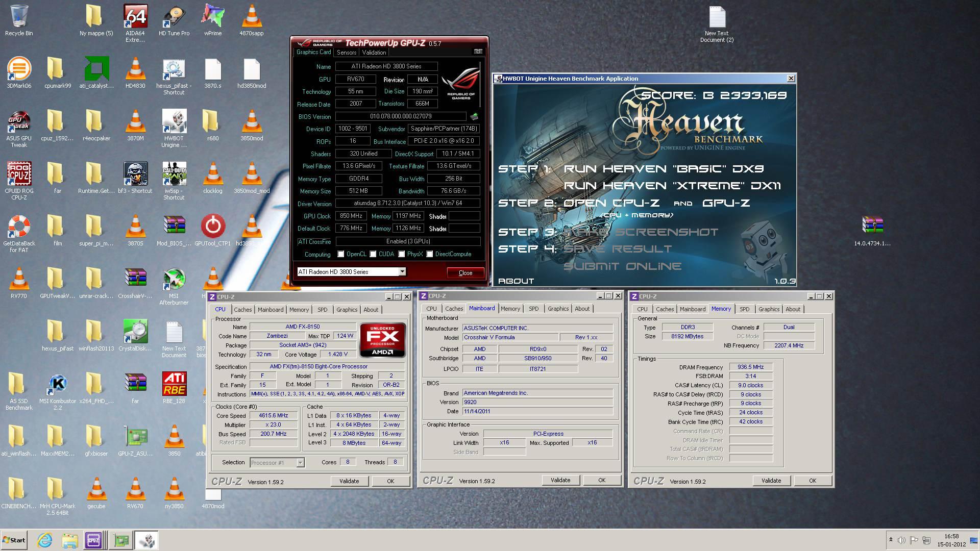Toggle the CUDA checkbox in GPU-Z
980x551 pixels.
[373, 254]
